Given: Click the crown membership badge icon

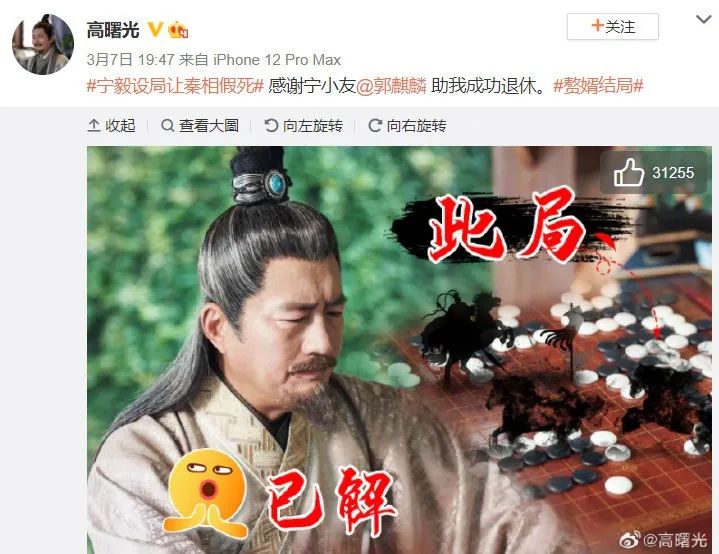Looking at the screenshot, I should [178, 30].
